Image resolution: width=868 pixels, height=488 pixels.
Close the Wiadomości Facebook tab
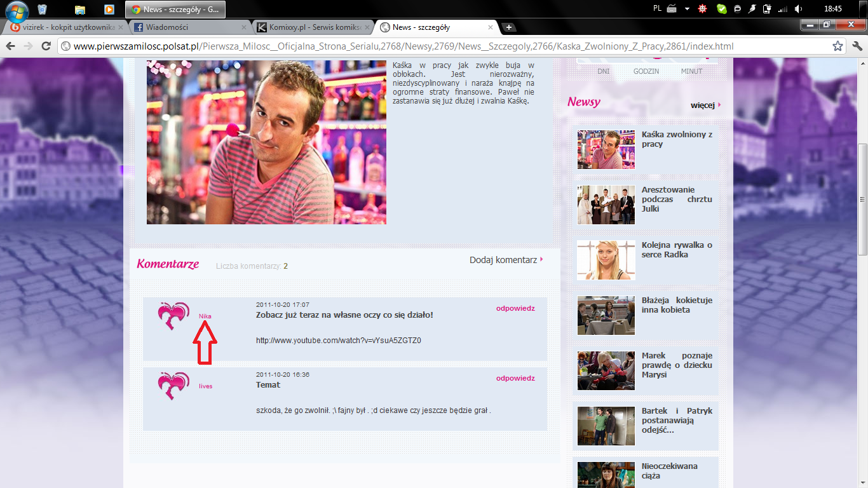(244, 27)
